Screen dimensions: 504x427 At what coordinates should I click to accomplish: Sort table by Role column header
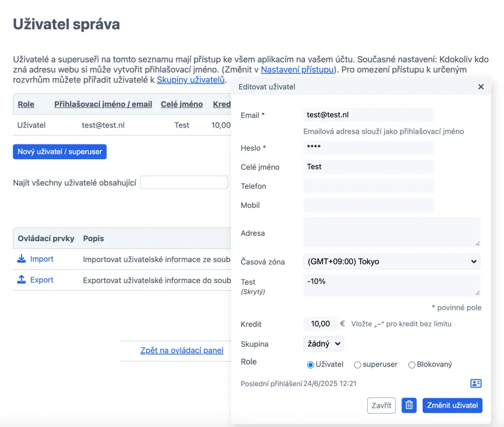click(x=26, y=104)
